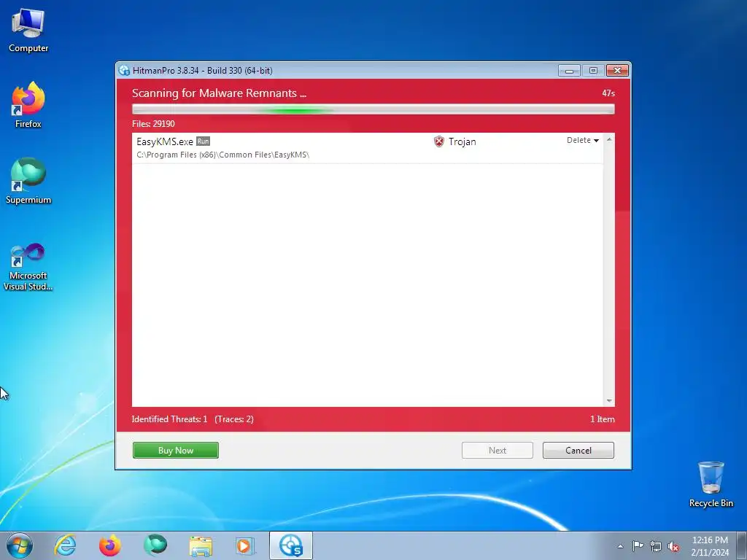Open Internet Explorer from the taskbar
The height and width of the screenshot is (560, 747).
[65, 545]
